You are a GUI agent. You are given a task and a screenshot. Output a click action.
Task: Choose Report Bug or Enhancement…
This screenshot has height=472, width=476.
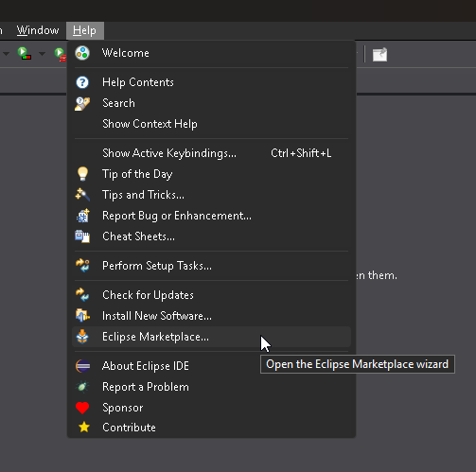(211, 216)
